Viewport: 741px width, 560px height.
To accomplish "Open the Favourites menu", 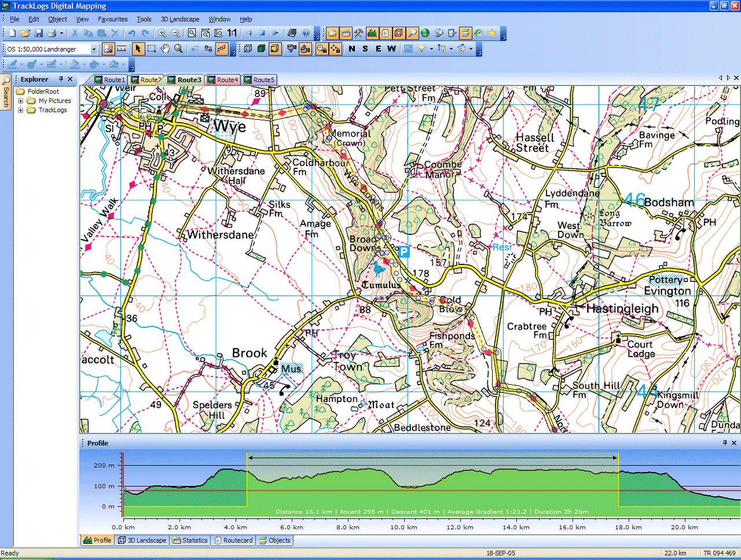I will point(112,19).
